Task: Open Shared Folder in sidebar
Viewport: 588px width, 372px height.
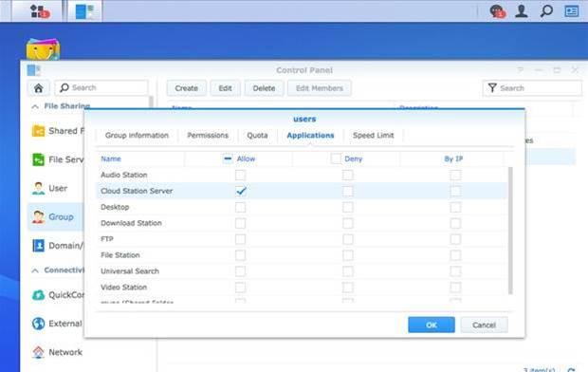Action: 56,131
